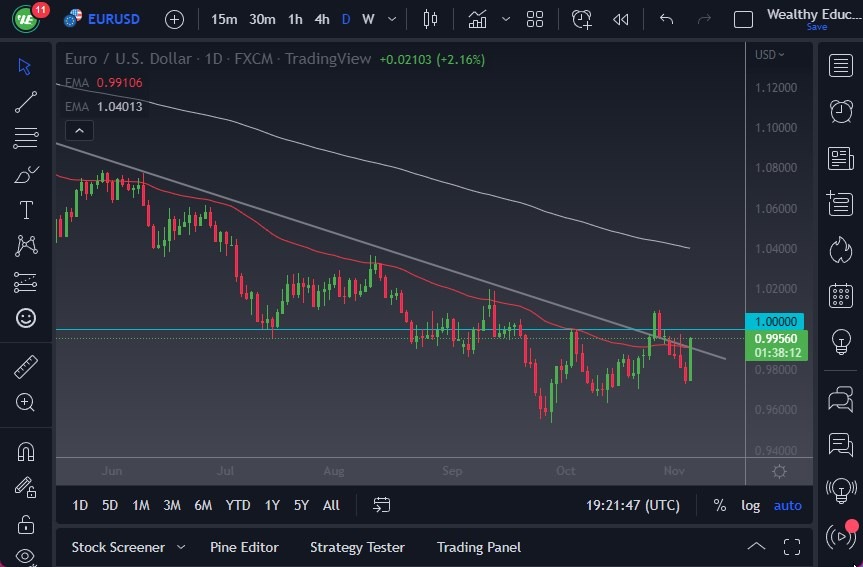
Task: Toggle the log scale option
Action: (x=750, y=505)
